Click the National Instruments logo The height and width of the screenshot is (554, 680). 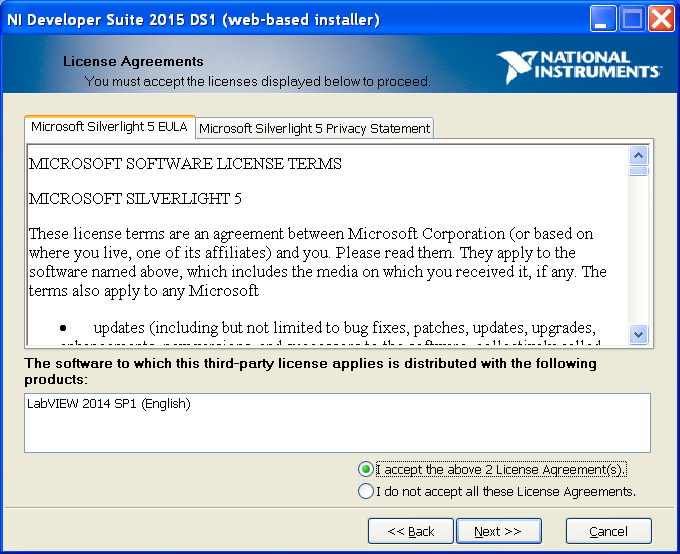(x=579, y=65)
